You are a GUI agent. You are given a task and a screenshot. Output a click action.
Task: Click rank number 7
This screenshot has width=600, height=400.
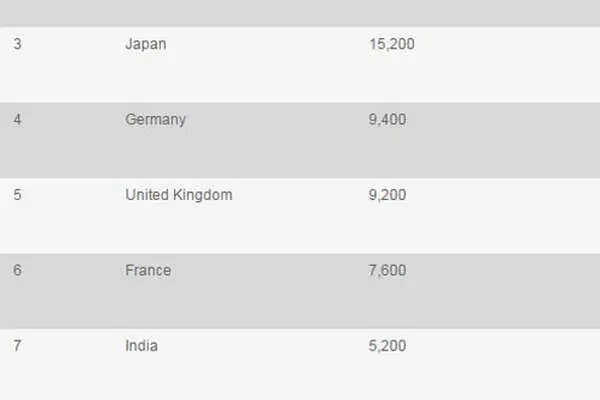tap(17, 346)
